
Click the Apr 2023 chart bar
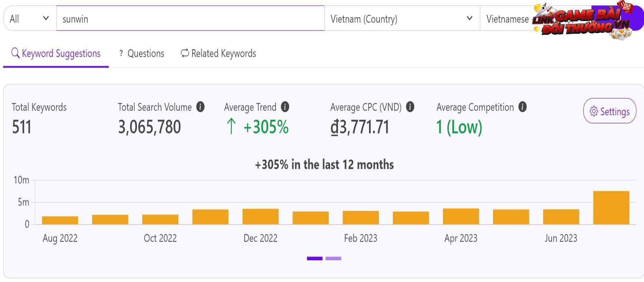click(x=461, y=216)
